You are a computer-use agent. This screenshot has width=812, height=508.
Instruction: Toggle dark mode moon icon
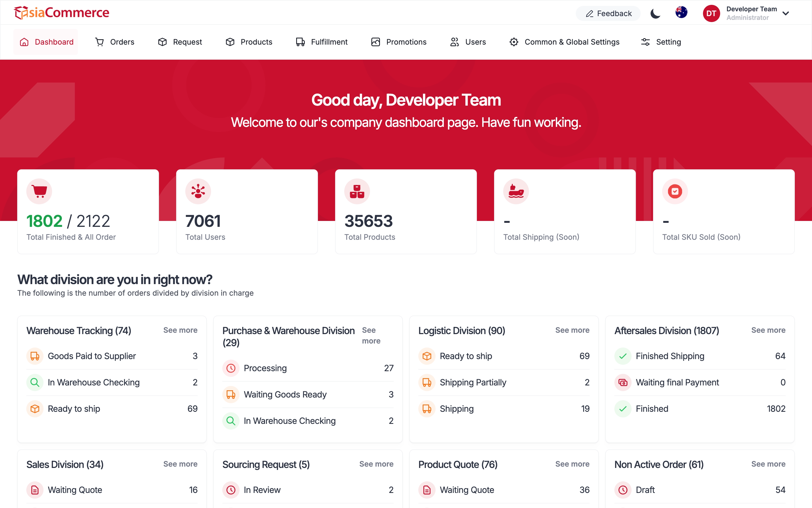(655, 13)
